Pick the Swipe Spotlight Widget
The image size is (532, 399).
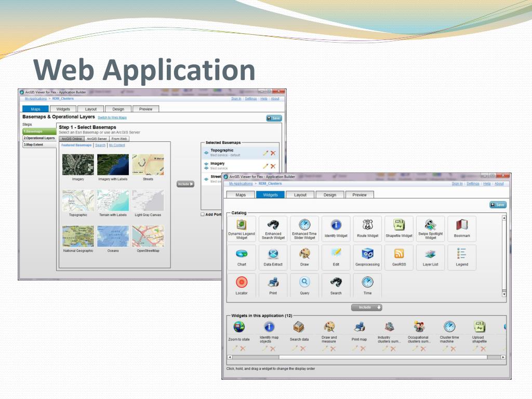click(x=431, y=229)
